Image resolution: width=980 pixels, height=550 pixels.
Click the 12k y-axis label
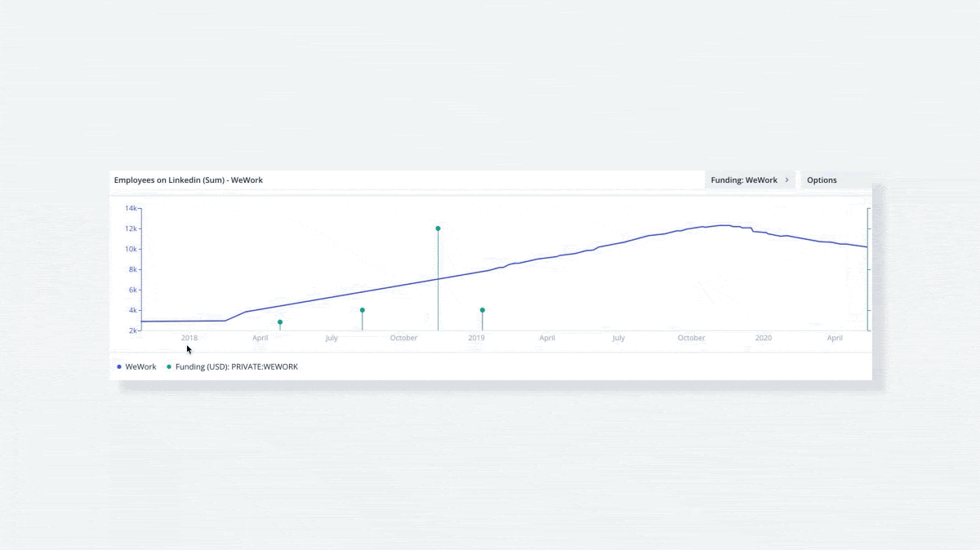130,228
